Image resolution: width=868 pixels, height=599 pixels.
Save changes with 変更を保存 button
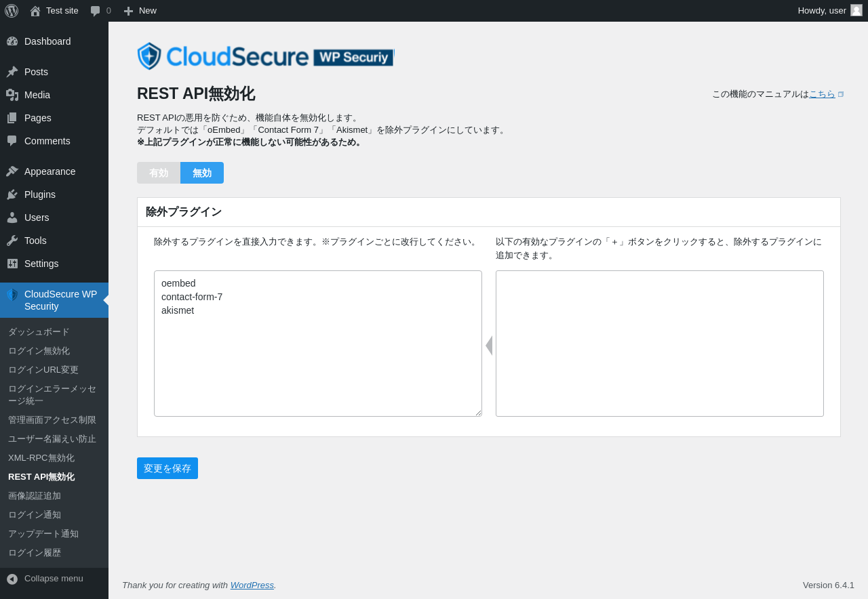click(167, 468)
